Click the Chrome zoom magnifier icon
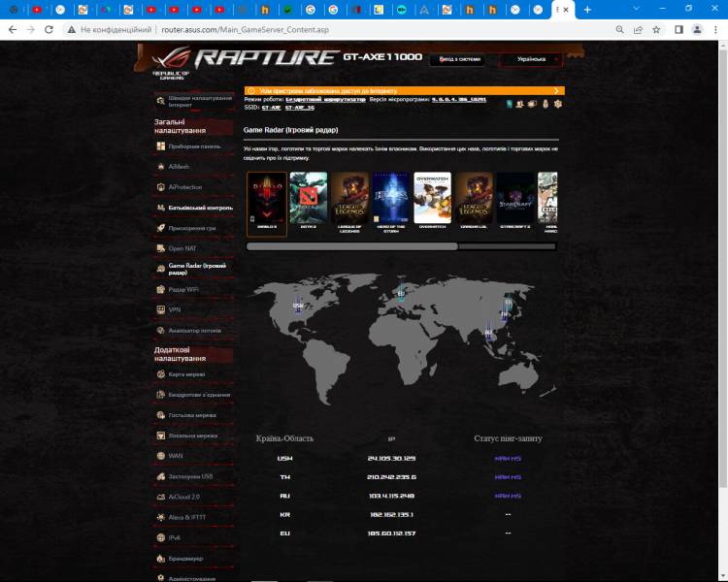 click(x=620, y=30)
